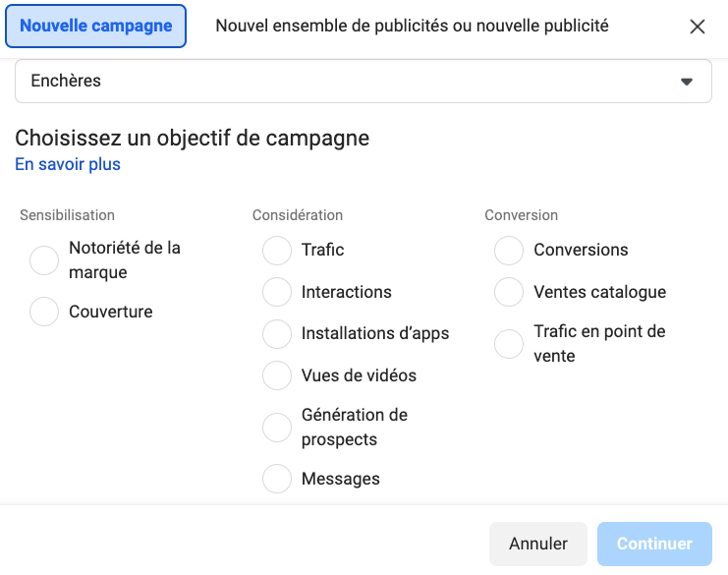
Task: Choose the Couverture radio button
Action: click(x=44, y=312)
